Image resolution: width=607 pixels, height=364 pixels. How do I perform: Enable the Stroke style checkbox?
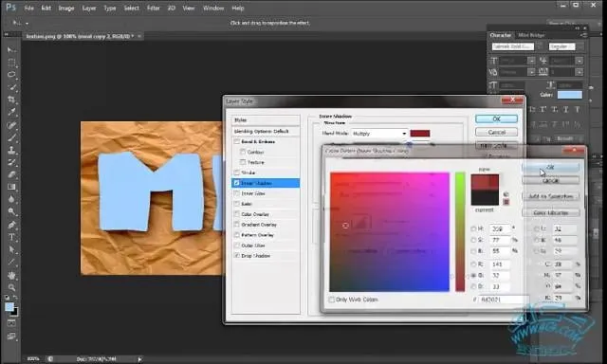(x=237, y=173)
